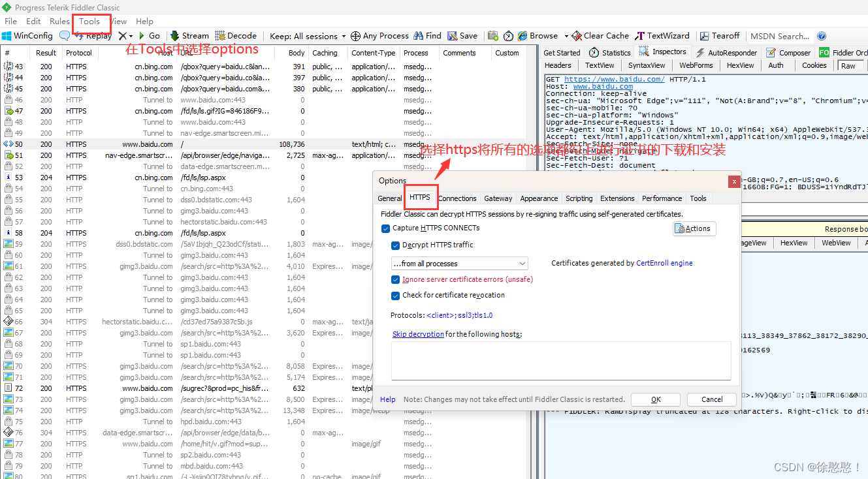Switch to the Composer tab

click(788, 52)
